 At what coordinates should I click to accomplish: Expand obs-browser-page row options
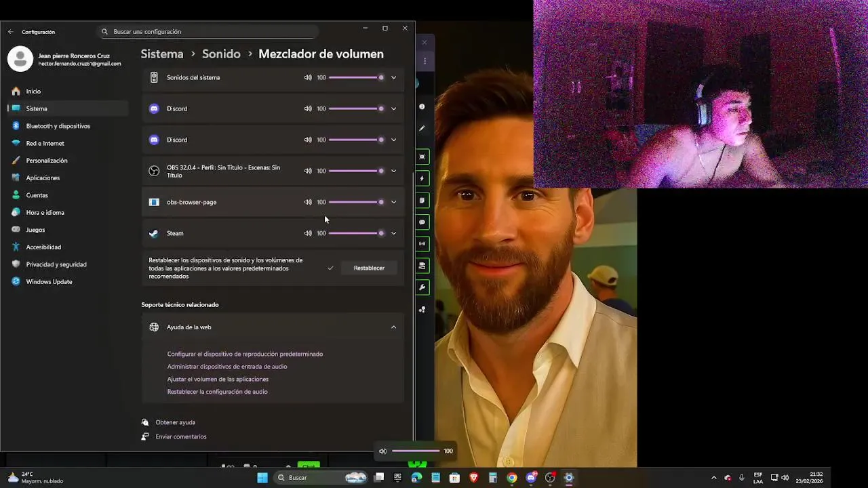pyautogui.click(x=393, y=202)
